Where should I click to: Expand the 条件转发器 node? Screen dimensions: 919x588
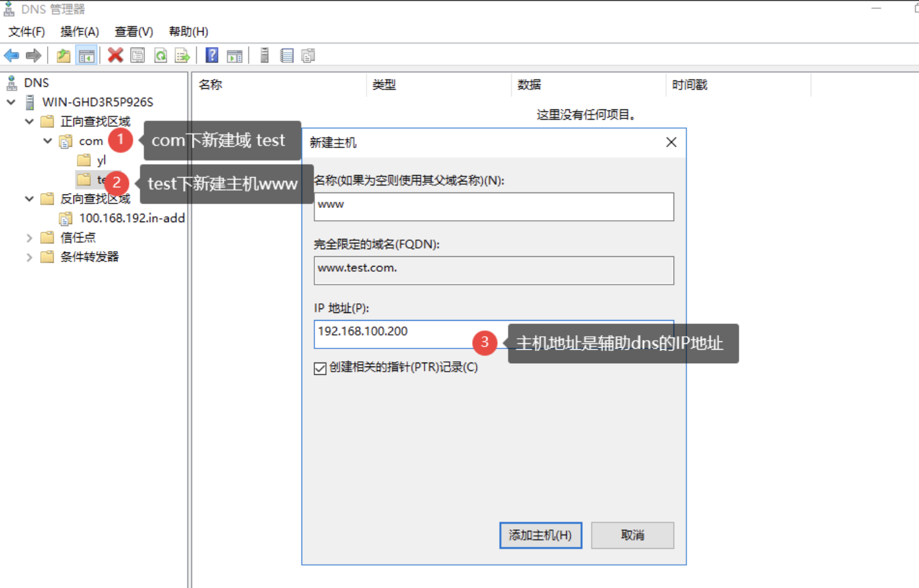[29, 257]
